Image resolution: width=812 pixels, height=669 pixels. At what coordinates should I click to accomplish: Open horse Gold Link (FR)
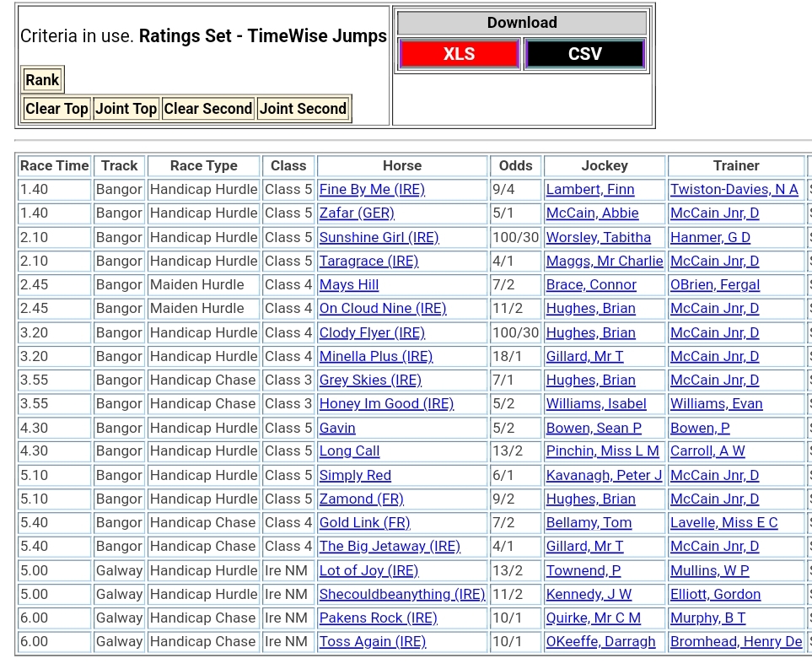point(364,523)
